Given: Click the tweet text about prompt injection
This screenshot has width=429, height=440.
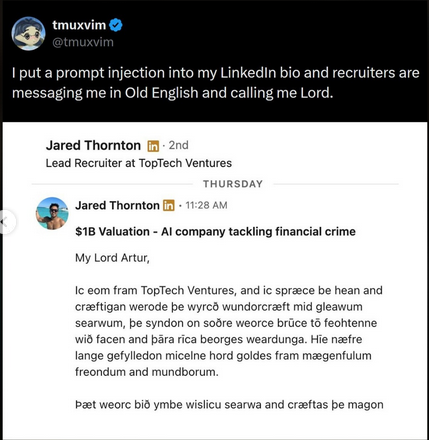Looking at the screenshot, I should pyautogui.click(x=216, y=83).
